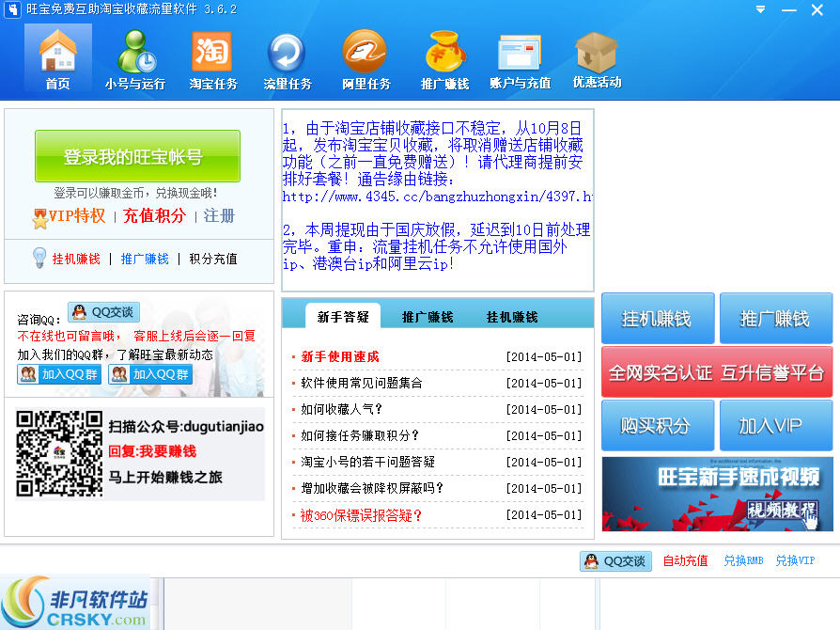Viewport: 840px width, 630px height.
Task: Click the 登录可以赚取金币,兑换现金哦! text
Action: [135, 193]
